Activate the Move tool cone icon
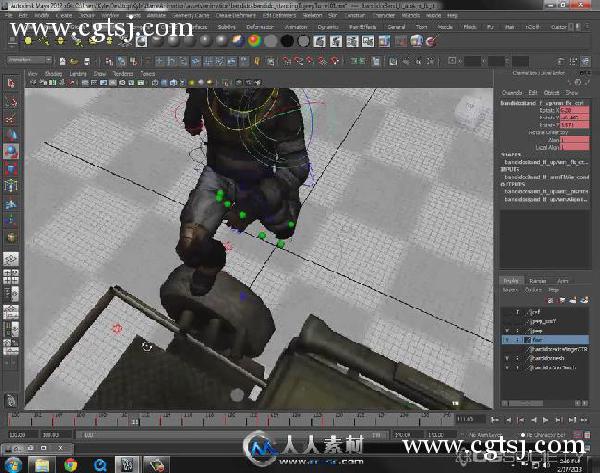Image resolution: width=600 pixels, height=473 pixels. point(11,135)
